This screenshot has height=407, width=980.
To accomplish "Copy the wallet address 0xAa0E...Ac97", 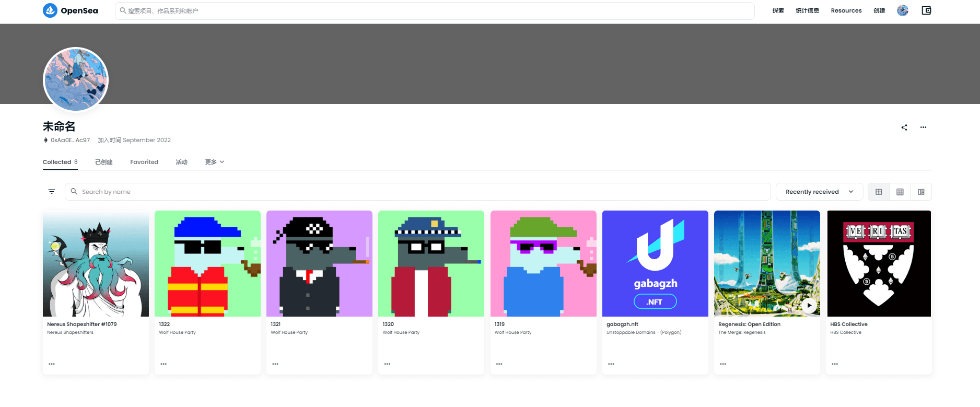I will (x=70, y=140).
